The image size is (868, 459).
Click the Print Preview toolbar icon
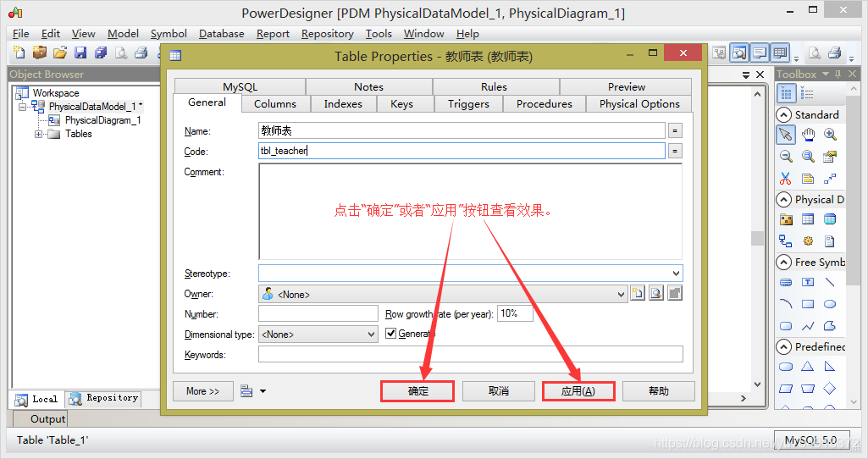coord(121,53)
